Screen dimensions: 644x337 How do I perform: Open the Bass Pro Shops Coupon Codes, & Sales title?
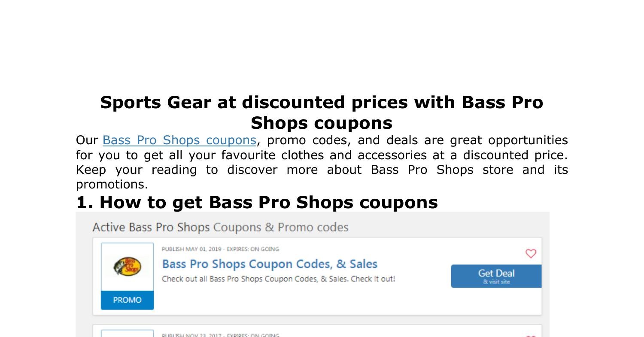click(x=269, y=264)
